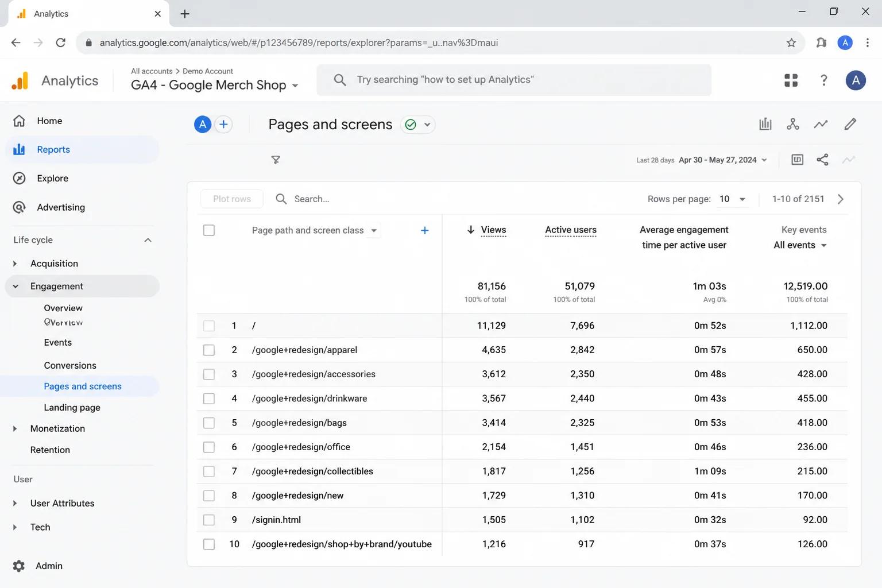This screenshot has width=882, height=588.
Task: Expand the Acquisition section
Action: pos(15,264)
